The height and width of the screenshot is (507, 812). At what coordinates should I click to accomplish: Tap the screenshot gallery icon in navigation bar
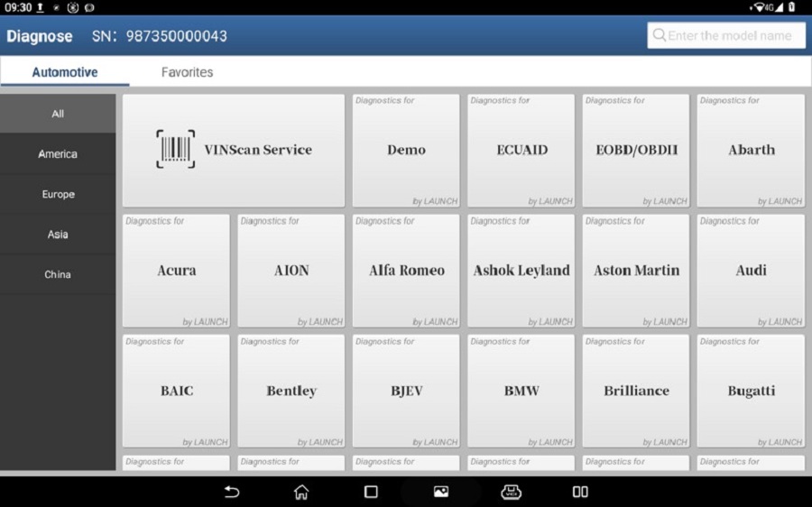click(441, 492)
